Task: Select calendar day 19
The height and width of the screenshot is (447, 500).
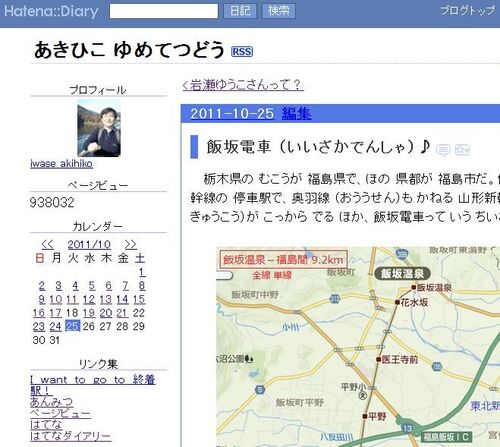Action: pos(89,313)
